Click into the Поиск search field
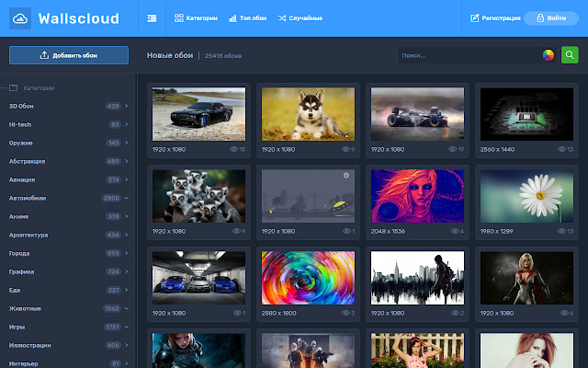 [x=469, y=55]
